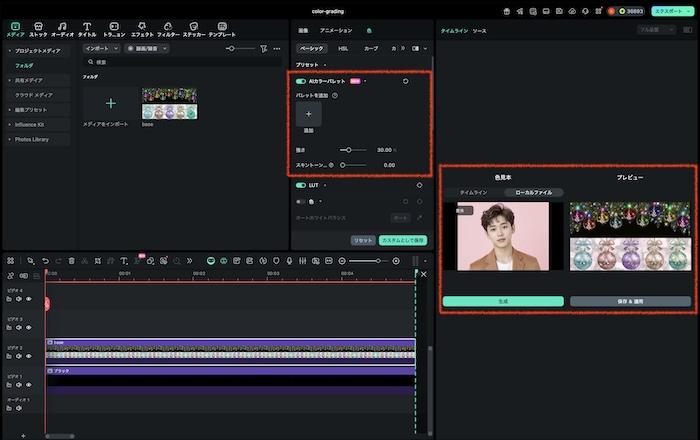Toggle the AIカラーパレット switch

click(x=301, y=81)
